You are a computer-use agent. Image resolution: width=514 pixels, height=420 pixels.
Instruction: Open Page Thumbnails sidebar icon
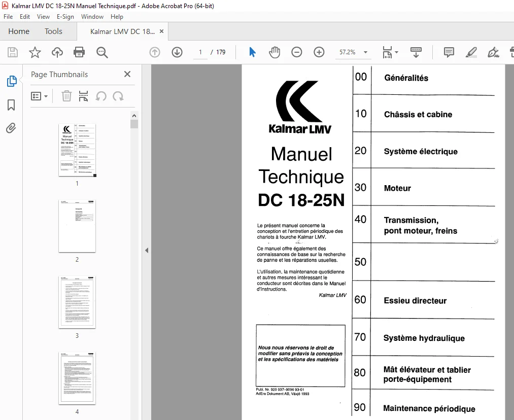tap(12, 81)
